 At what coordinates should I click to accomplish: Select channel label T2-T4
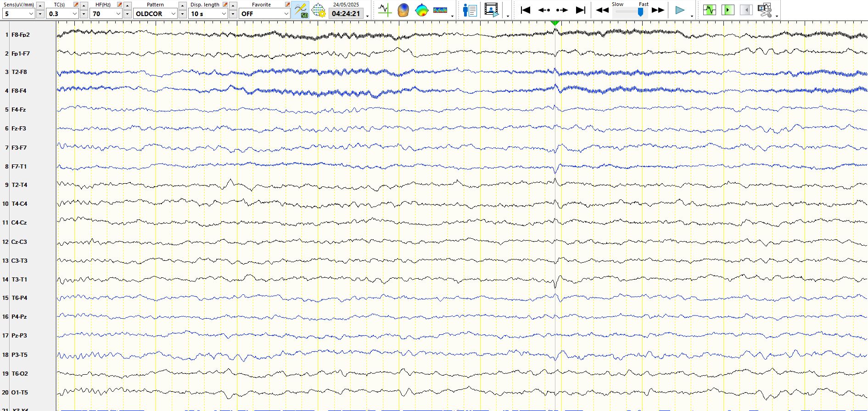pos(19,185)
